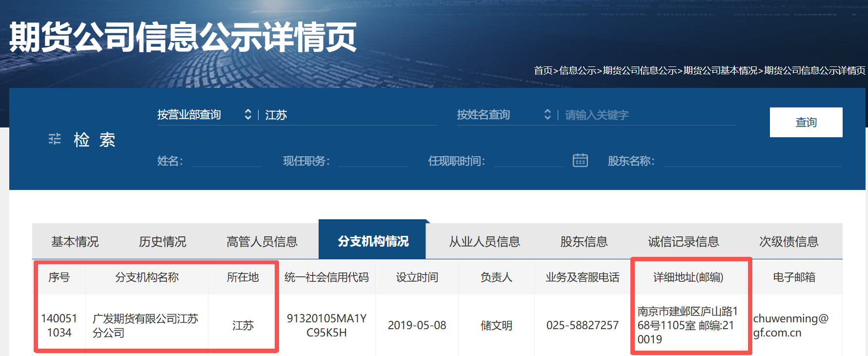The image size is (868, 356).
Task: Click the 分支机构名称 column header
Action: [147, 277]
